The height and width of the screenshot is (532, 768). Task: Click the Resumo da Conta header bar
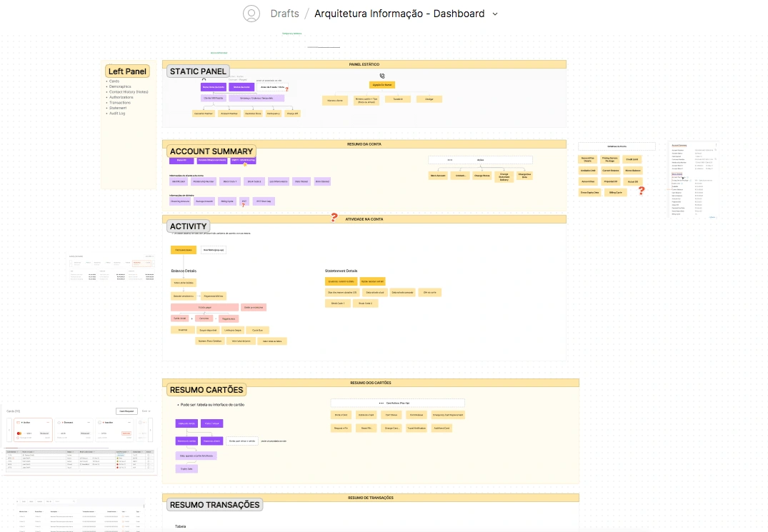click(364, 144)
